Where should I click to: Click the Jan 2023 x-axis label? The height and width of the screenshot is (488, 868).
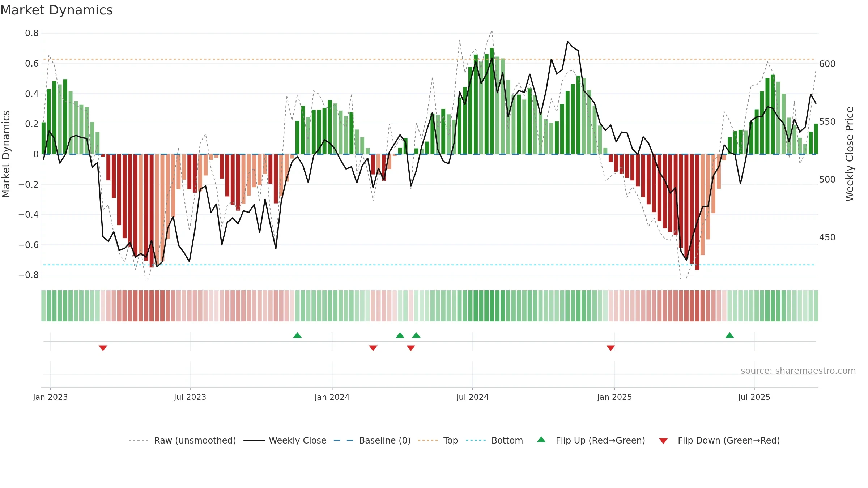50,397
